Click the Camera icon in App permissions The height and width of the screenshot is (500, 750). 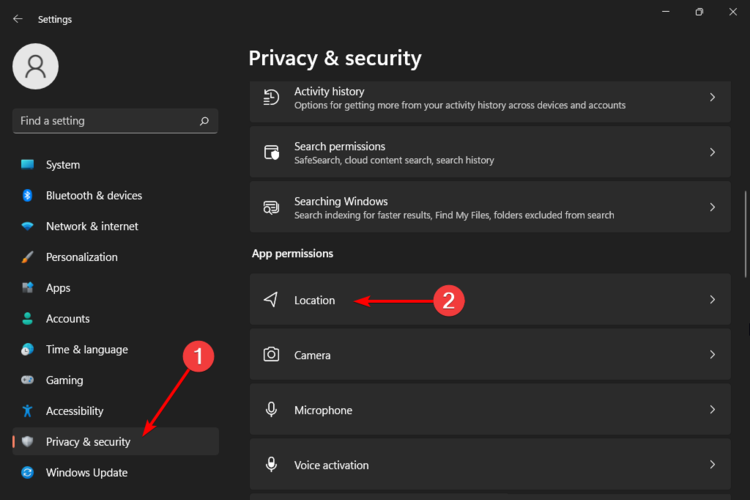[x=271, y=355]
